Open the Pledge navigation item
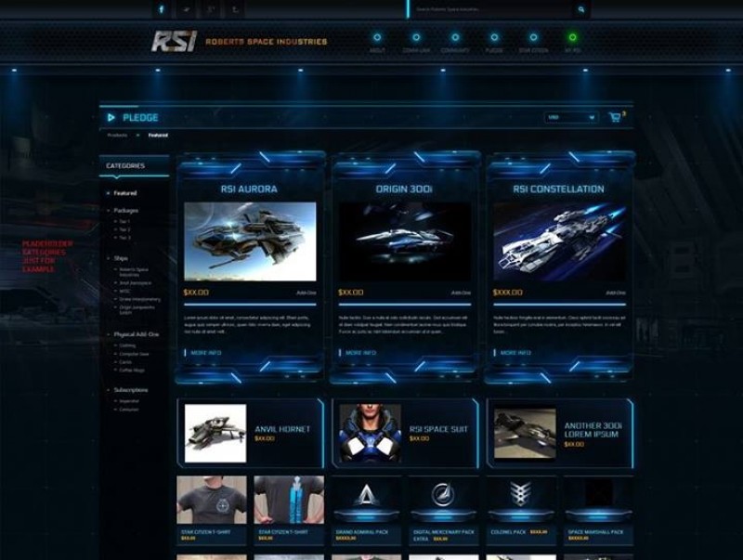This screenshot has height=560, width=743. 494,42
